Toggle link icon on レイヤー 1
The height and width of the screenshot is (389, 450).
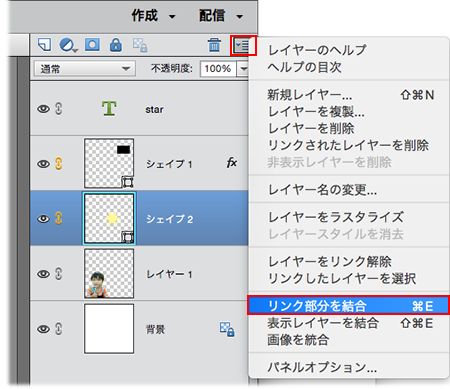pos(59,273)
